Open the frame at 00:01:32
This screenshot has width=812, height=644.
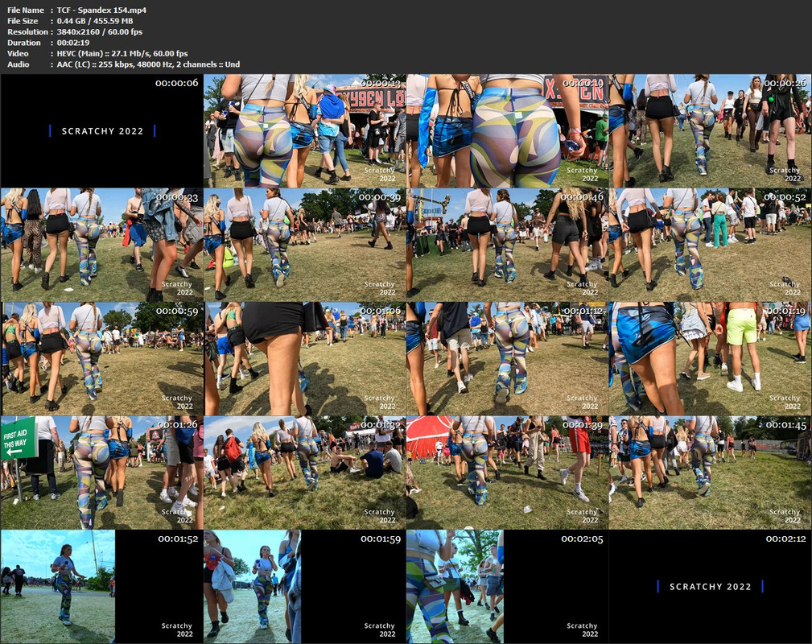[x=304, y=473]
